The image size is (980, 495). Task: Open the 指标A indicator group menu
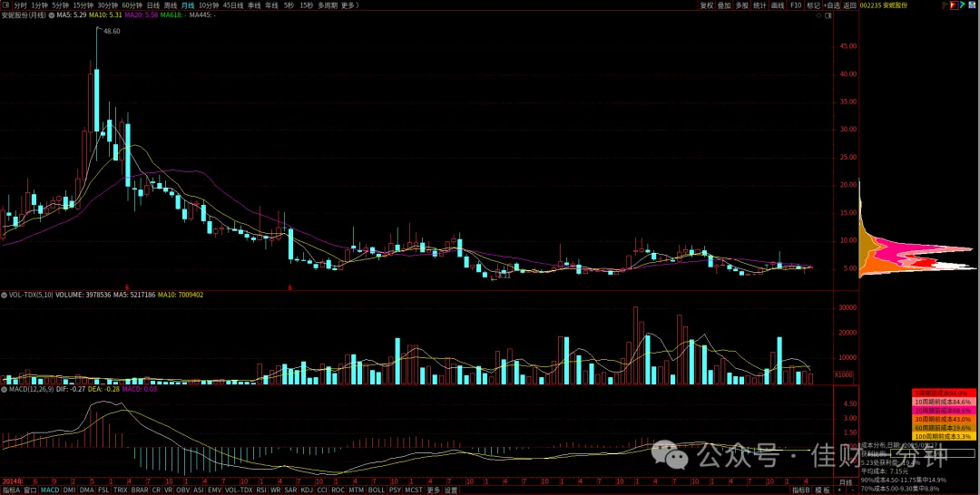(x=11, y=490)
